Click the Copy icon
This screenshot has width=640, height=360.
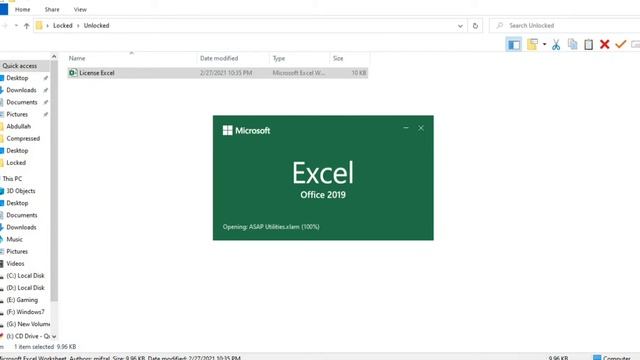[573, 44]
